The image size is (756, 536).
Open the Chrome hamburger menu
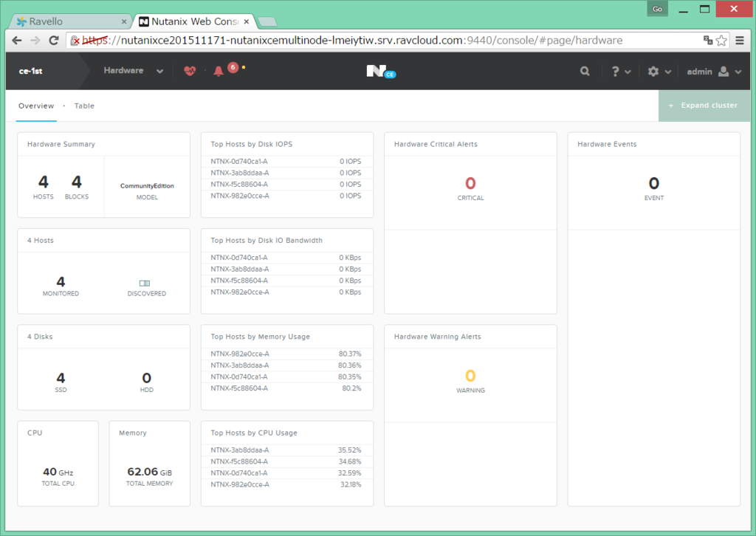pos(740,41)
